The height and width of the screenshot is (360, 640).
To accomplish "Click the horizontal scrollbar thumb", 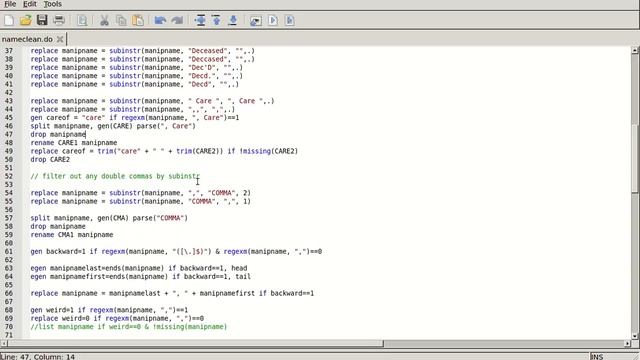I will point(195,344).
